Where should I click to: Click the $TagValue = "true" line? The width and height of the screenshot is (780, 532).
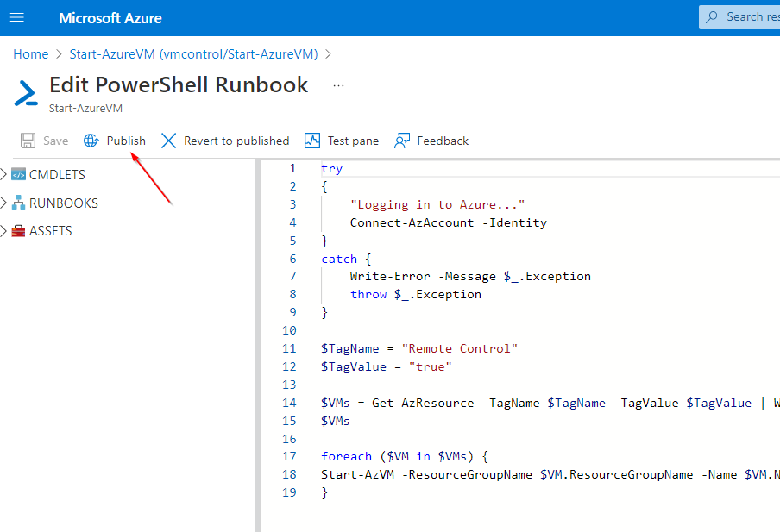tap(386, 367)
